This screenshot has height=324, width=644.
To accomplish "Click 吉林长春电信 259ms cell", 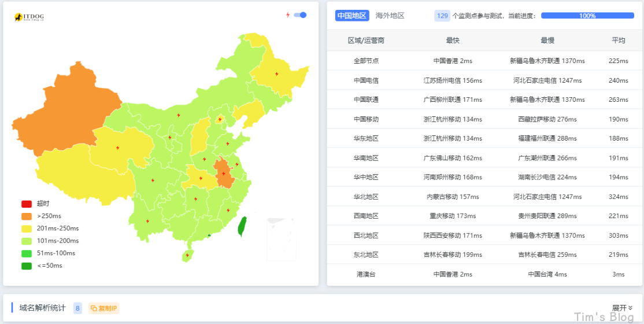I will point(547,255).
